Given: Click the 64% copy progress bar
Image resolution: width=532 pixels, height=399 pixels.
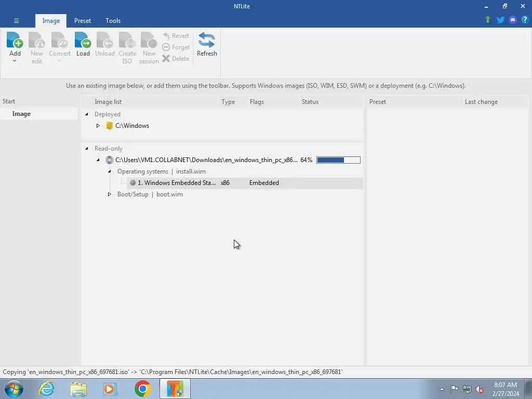Looking at the screenshot, I should (x=338, y=160).
